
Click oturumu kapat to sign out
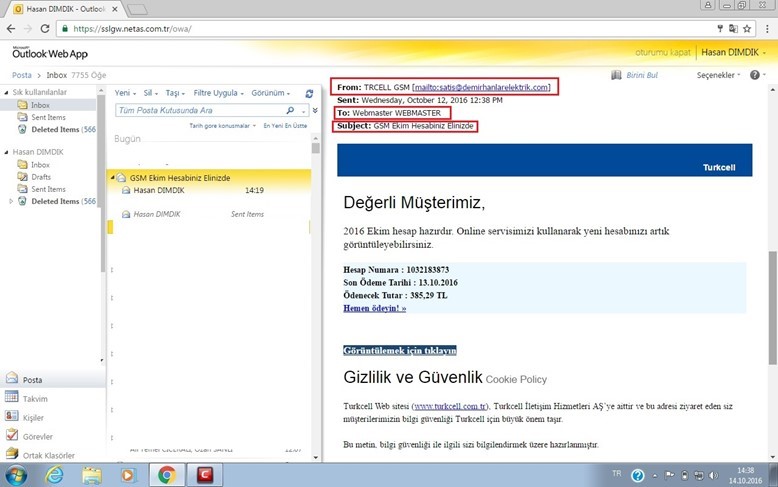663,52
